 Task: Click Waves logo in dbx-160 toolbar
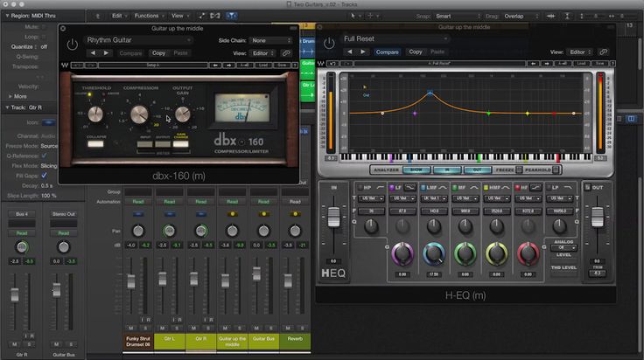point(65,65)
